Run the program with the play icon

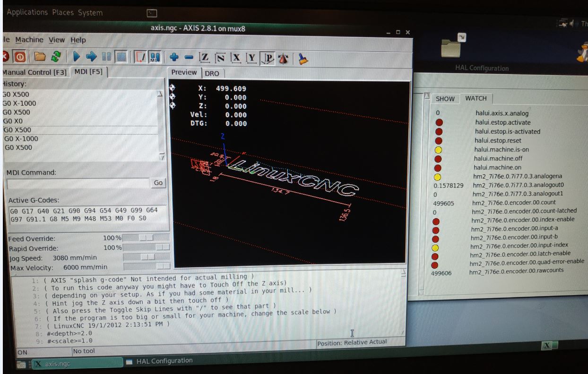coord(77,57)
